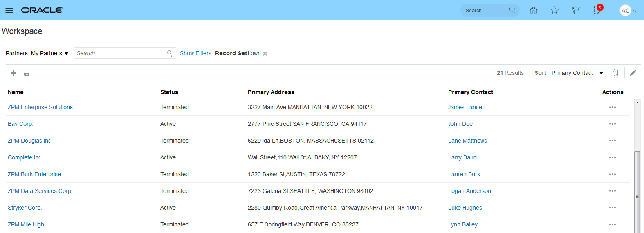Image resolution: width=644 pixels, height=233 pixels.
Task: Click the Name column header
Action: coord(16,92)
